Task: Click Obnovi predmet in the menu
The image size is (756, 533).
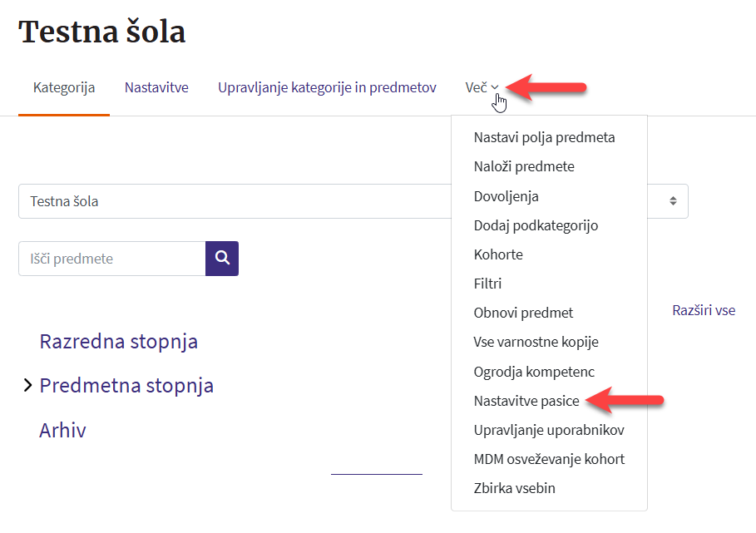Action: coord(523,313)
